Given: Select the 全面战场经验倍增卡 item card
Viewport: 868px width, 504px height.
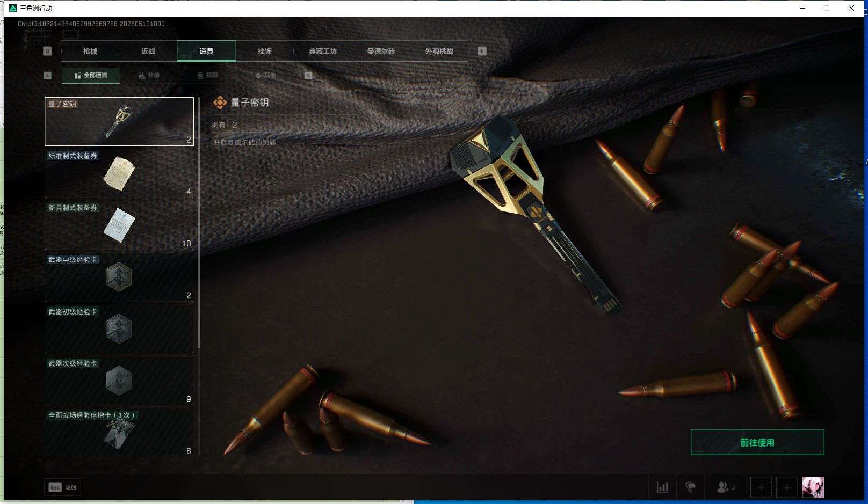Looking at the screenshot, I should (119, 433).
